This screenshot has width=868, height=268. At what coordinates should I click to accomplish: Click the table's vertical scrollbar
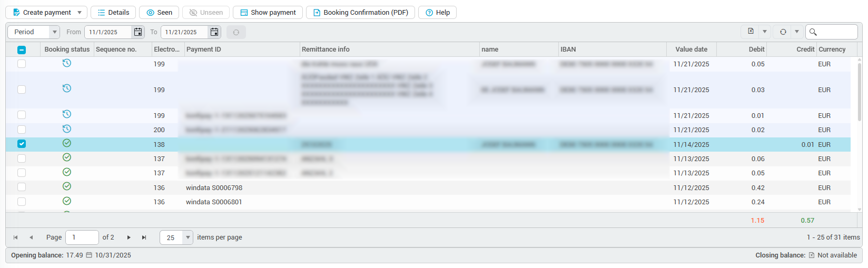coord(860,95)
